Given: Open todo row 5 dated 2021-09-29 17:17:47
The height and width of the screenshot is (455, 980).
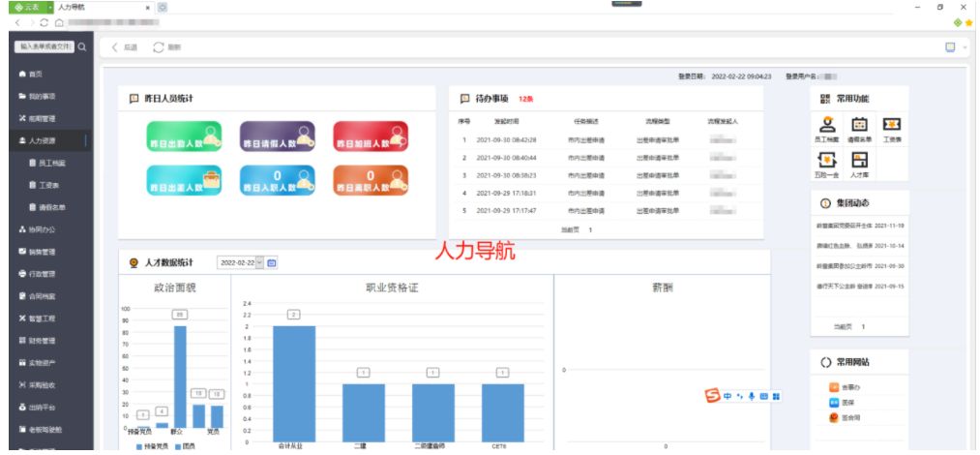Looking at the screenshot, I should pos(607,211).
